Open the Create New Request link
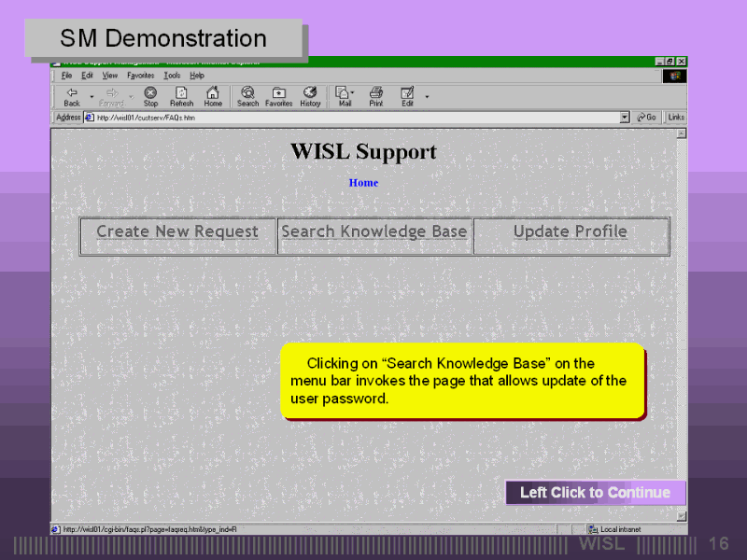The height and width of the screenshot is (560, 747). [177, 231]
